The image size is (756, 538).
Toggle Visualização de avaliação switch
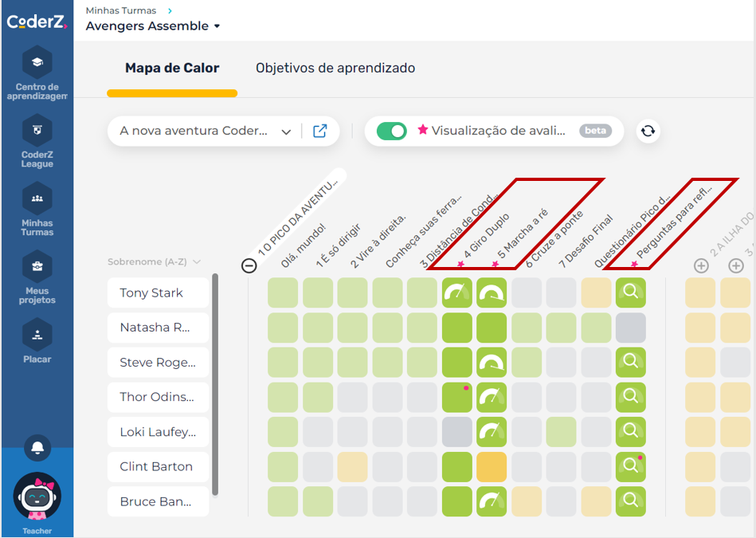pos(391,132)
